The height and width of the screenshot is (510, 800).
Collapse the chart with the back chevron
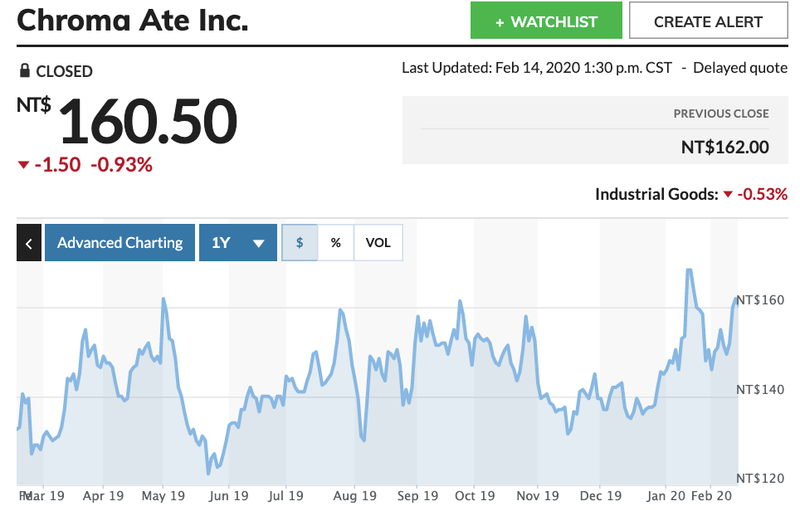tap(29, 243)
